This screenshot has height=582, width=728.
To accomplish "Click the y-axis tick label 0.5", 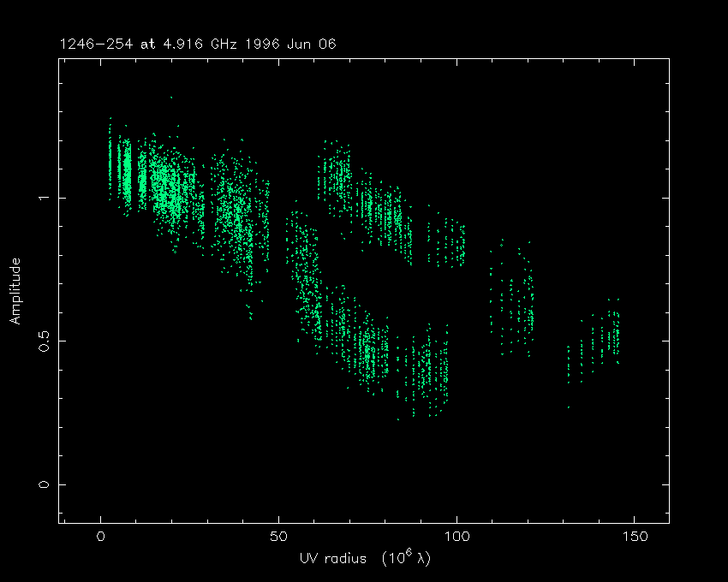I will (x=42, y=341).
